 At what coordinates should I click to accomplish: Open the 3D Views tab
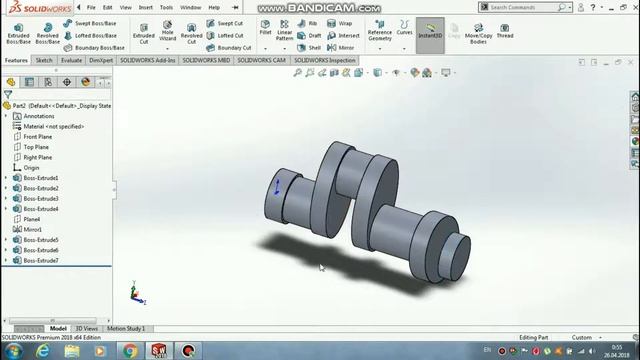87,329
